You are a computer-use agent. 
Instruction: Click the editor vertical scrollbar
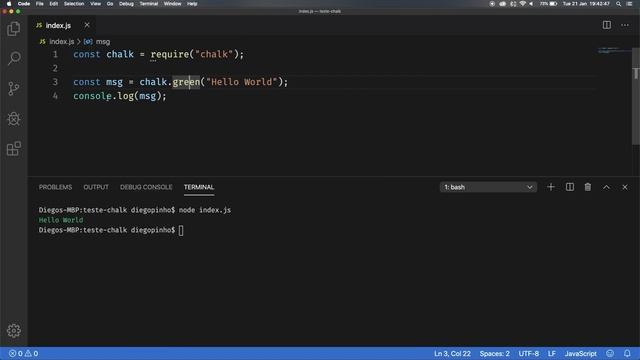coord(636,96)
